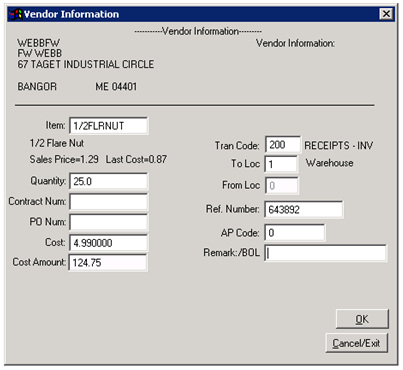Screen dimensions: 403x370
Task: Click the To Loc label
Action: (x=246, y=164)
